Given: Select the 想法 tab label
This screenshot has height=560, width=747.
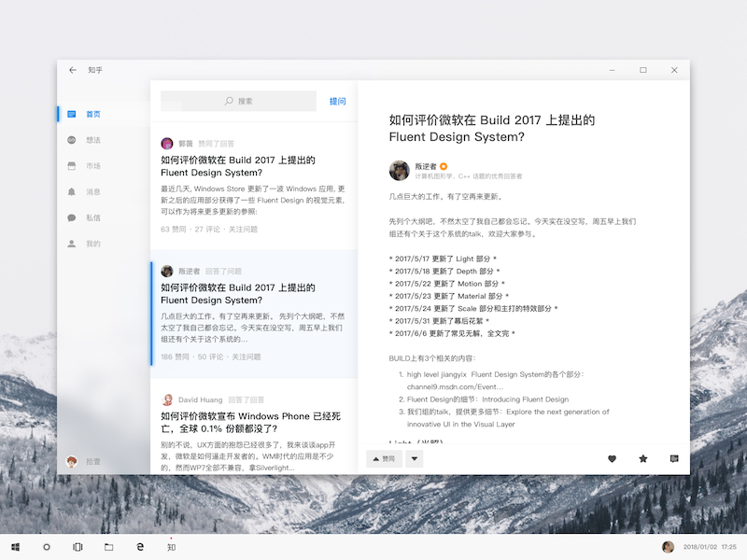Looking at the screenshot, I should pos(93,140).
